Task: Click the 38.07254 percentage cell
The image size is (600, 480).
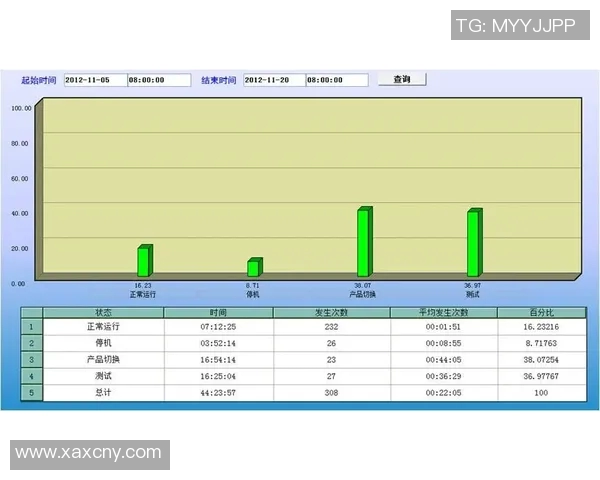Action: (541, 359)
